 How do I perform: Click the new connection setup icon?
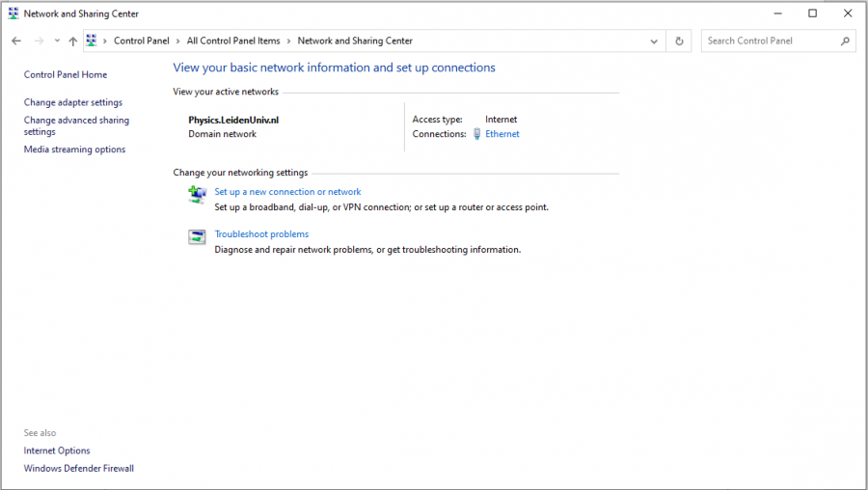pos(198,195)
